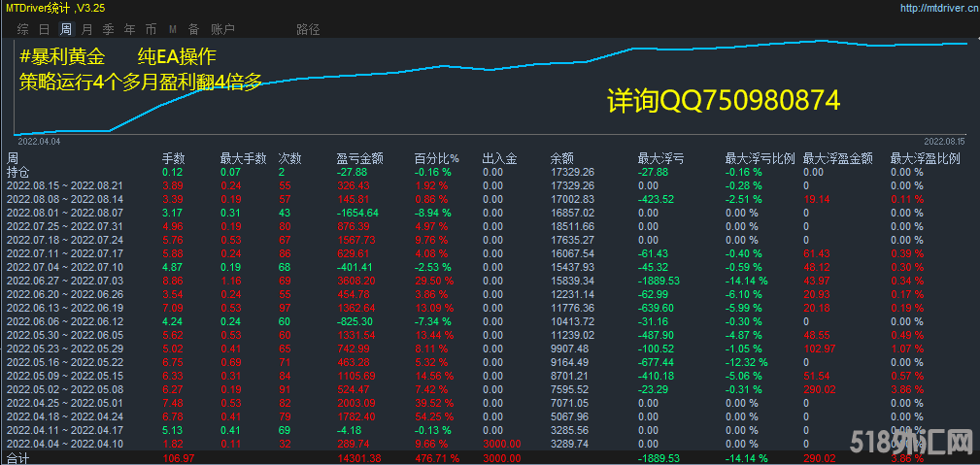Screen dimensions: 980x465
Task: Click the 盈亏金额 column header
Action: tap(359, 158)
